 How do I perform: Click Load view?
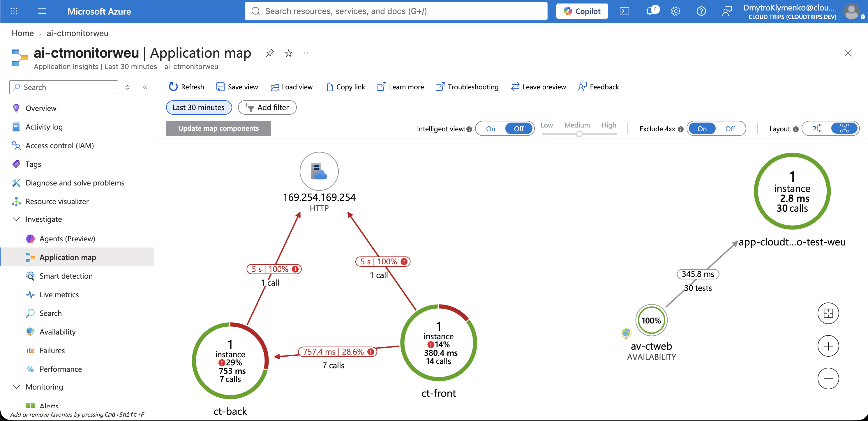(292, 87)
